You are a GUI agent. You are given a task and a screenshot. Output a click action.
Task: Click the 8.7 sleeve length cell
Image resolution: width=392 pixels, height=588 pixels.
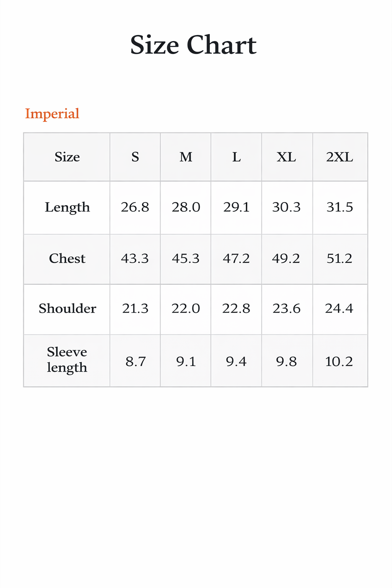[x=136, y=361]
